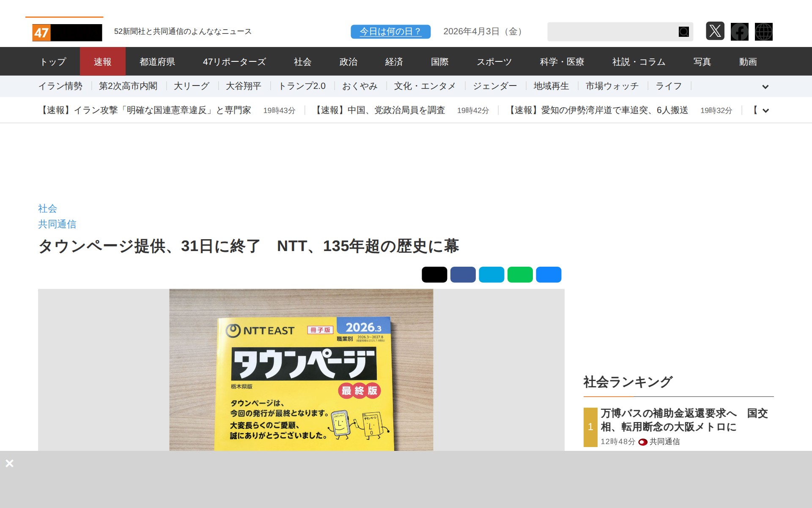Expand the topic keywords row chevron

[765, 87]
